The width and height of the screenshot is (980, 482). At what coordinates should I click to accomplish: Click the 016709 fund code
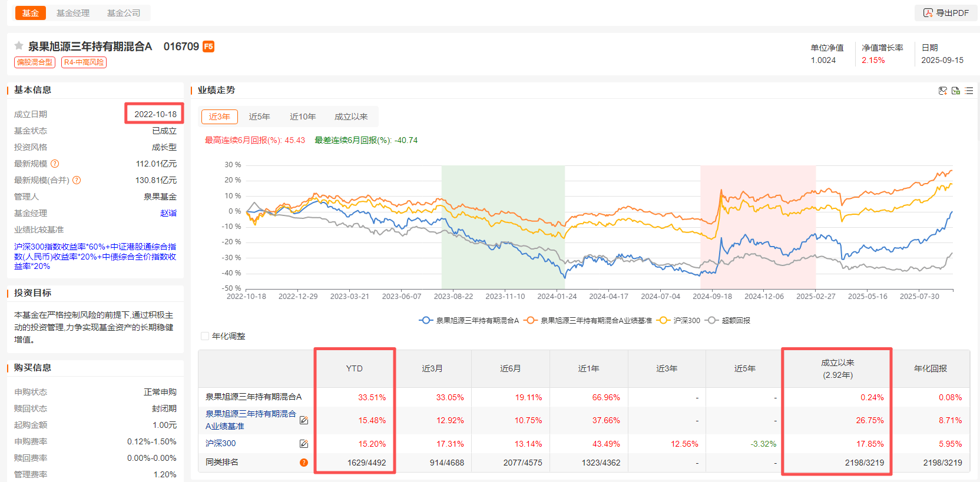pyautogui.click(x=181, y=46)
